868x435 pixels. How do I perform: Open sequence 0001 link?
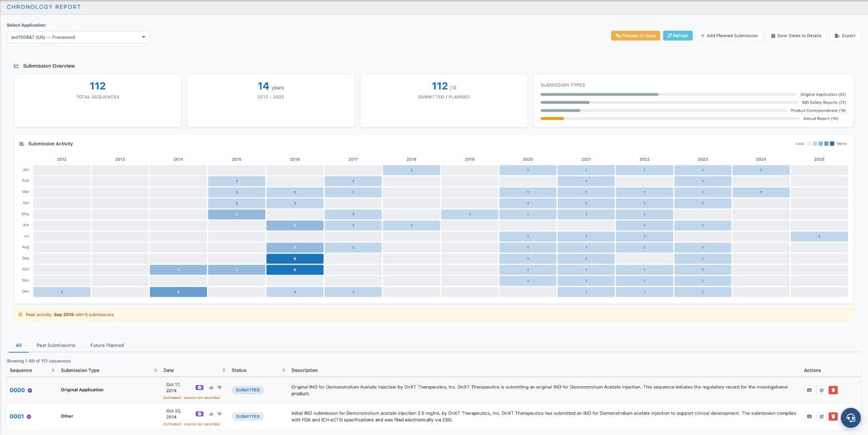point(17,416)
